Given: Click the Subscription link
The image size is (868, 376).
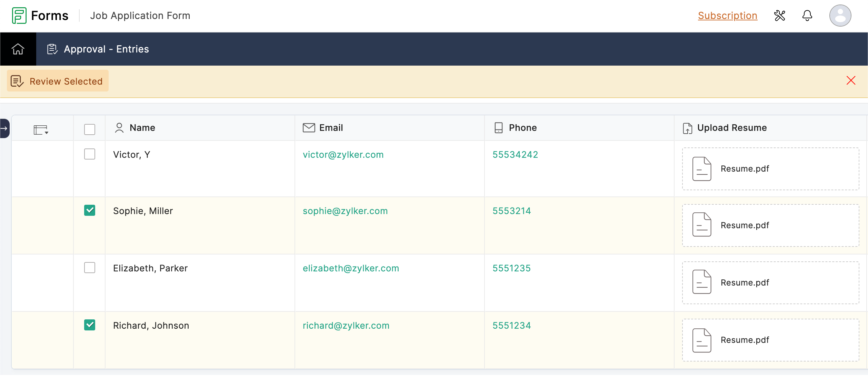Looking at the screenshot, I should [727, 15].
